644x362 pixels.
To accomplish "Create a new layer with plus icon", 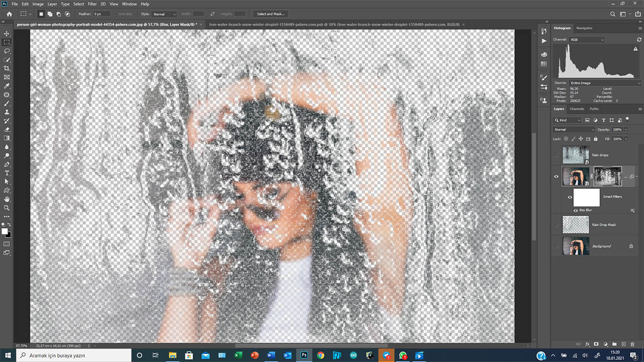I will click(x=623, y=344).
